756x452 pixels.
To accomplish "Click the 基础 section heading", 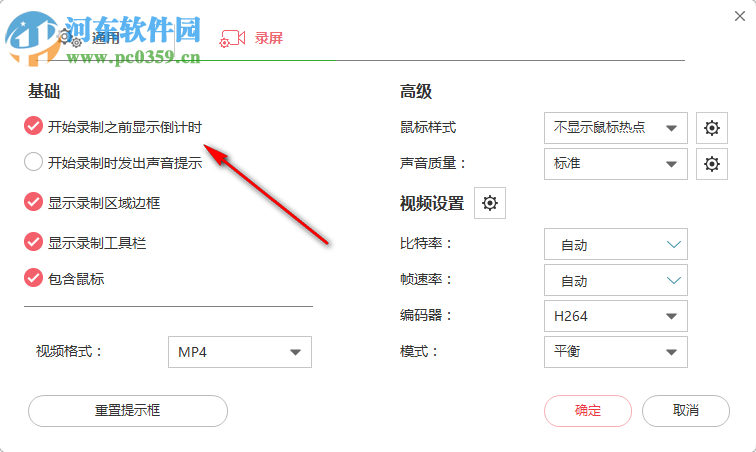I will [44, 91].
